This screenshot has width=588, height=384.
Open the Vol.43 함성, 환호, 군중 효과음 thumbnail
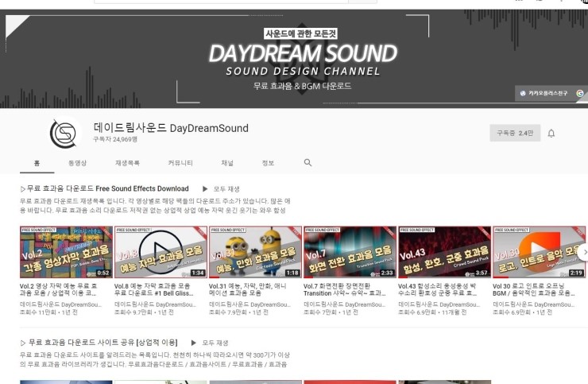coord(444,252)
